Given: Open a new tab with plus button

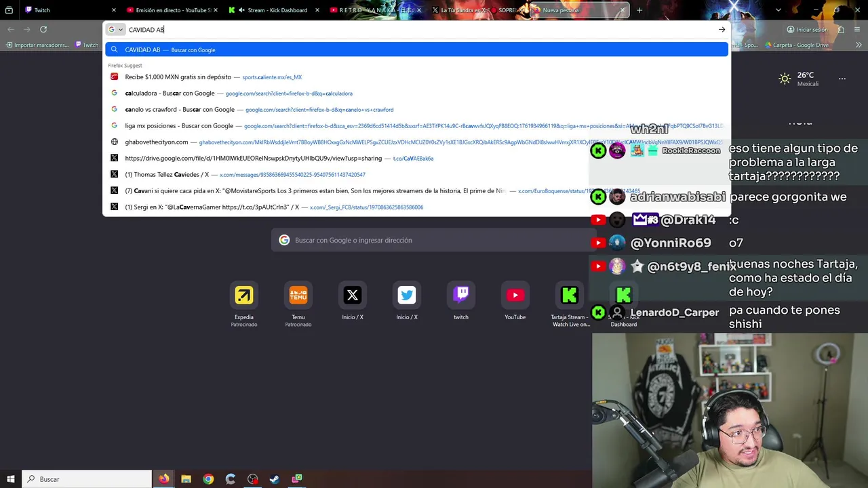Looking at the screenshot, I should click(639, 10).
